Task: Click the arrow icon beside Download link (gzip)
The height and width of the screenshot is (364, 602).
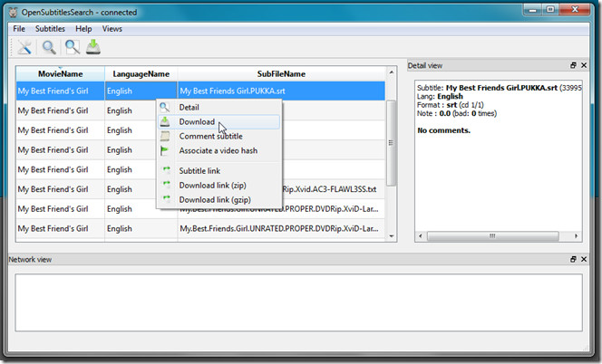Action: (x=166, y=198)
